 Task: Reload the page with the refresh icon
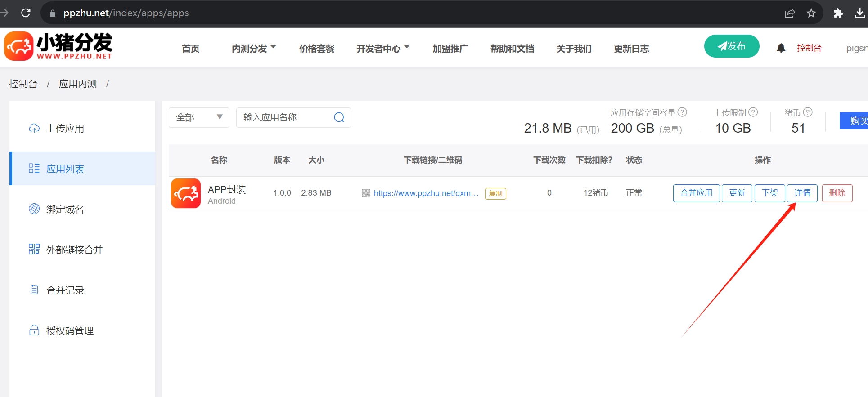coord(26,13)
